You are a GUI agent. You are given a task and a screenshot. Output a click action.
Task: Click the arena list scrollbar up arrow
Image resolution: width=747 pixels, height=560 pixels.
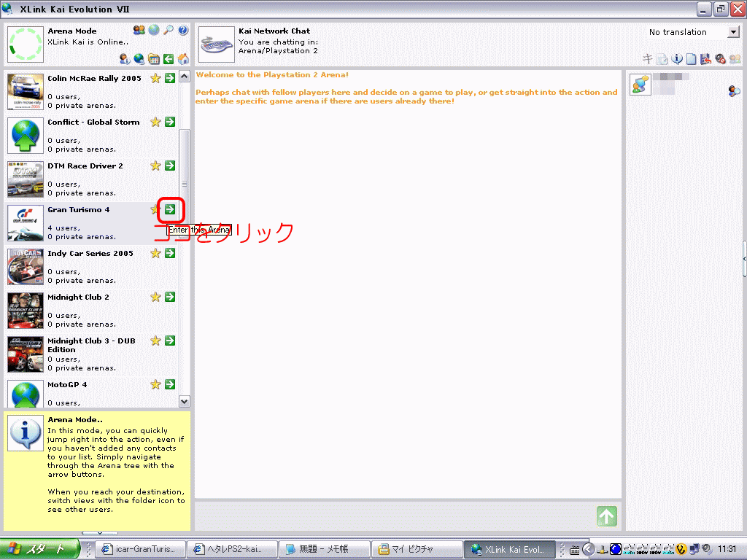(x=185, y=76)
